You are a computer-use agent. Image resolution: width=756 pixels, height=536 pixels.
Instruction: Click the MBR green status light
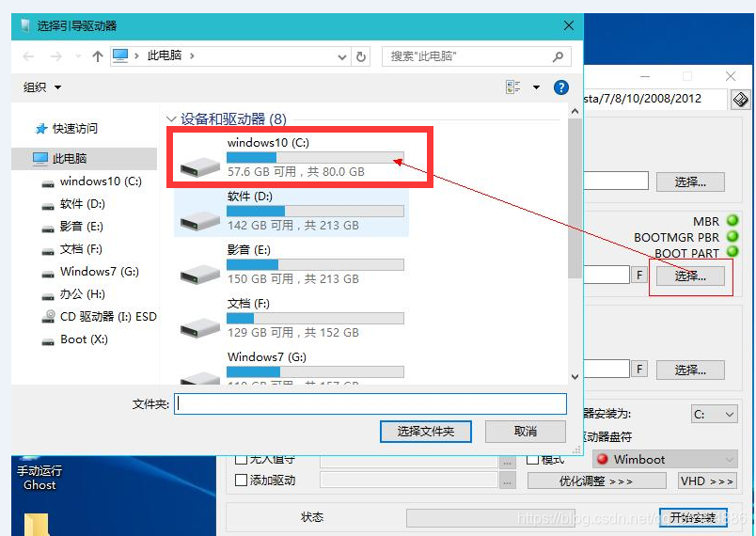(732, 221)
